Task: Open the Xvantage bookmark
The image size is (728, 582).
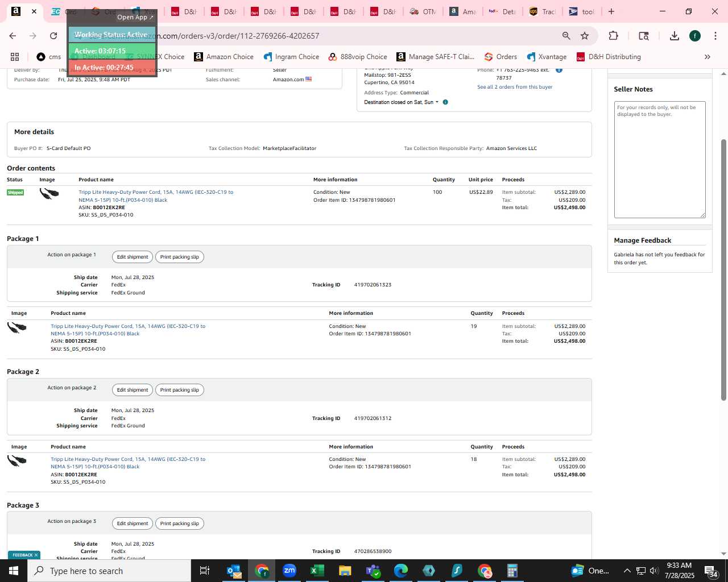Action: click(547, 57)
